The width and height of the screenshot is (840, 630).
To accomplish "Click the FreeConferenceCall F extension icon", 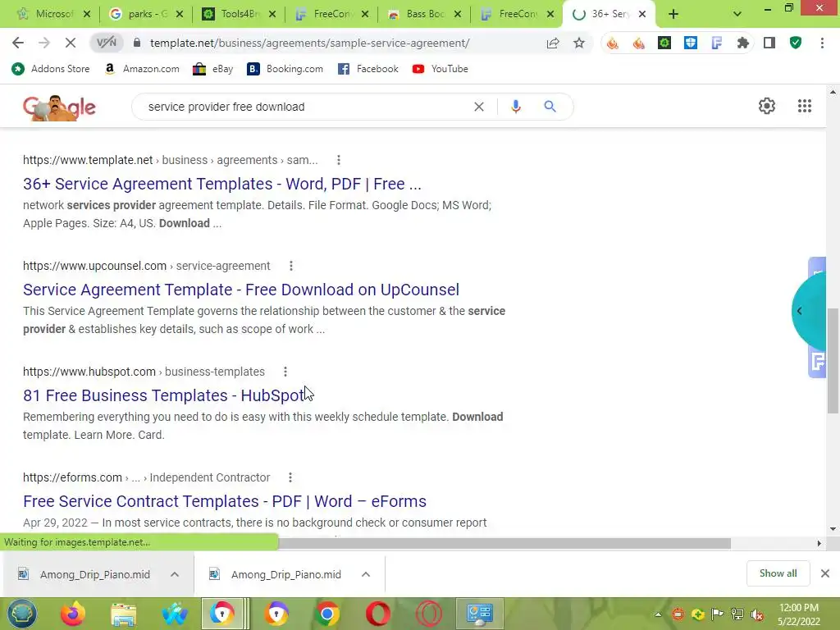I will 717,43.
